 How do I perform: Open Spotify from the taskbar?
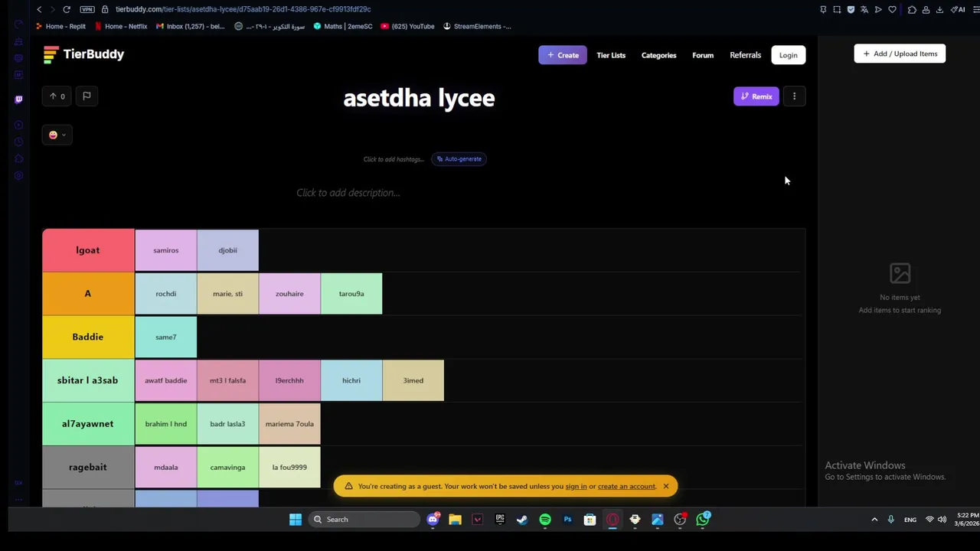point(545,520)
